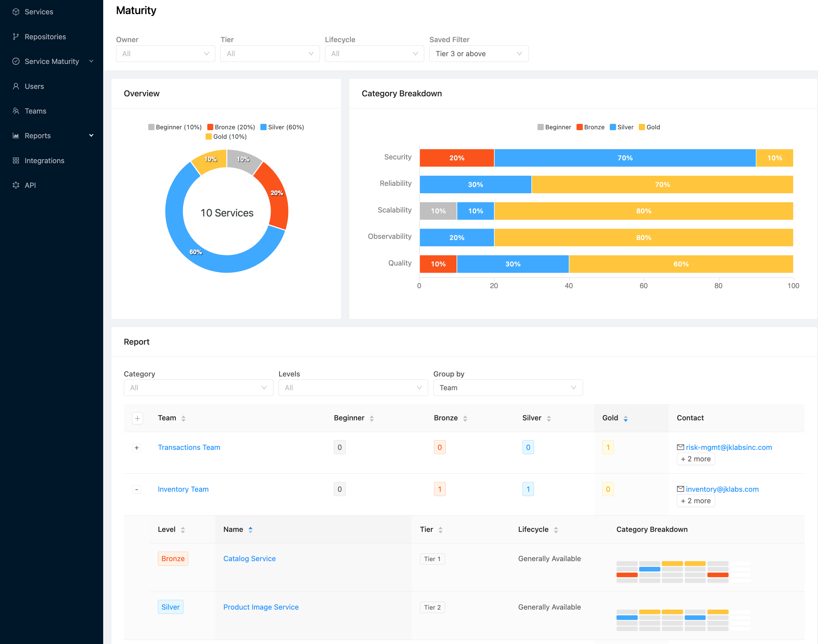Click Catalog Service category breakdown grid

(683, 572)
